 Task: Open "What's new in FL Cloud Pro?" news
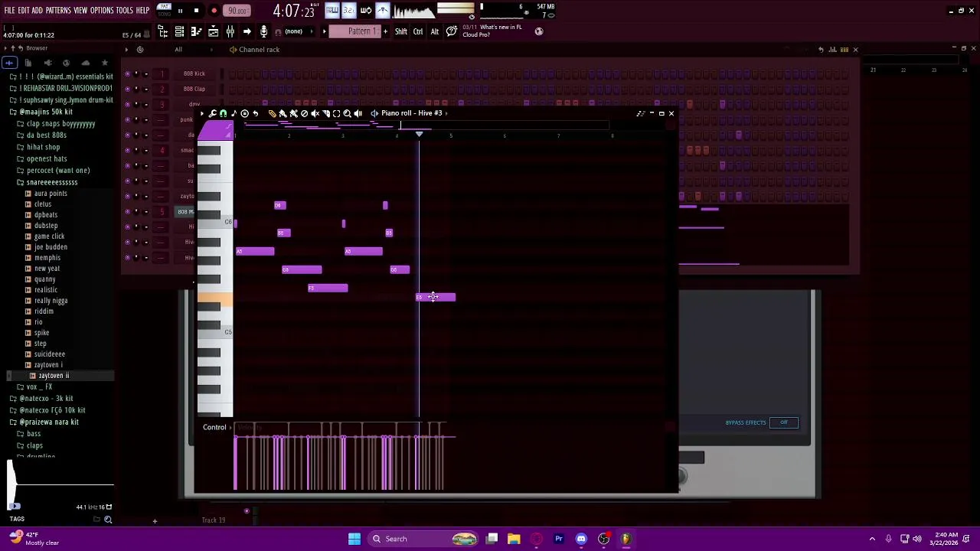pos(492,31)
